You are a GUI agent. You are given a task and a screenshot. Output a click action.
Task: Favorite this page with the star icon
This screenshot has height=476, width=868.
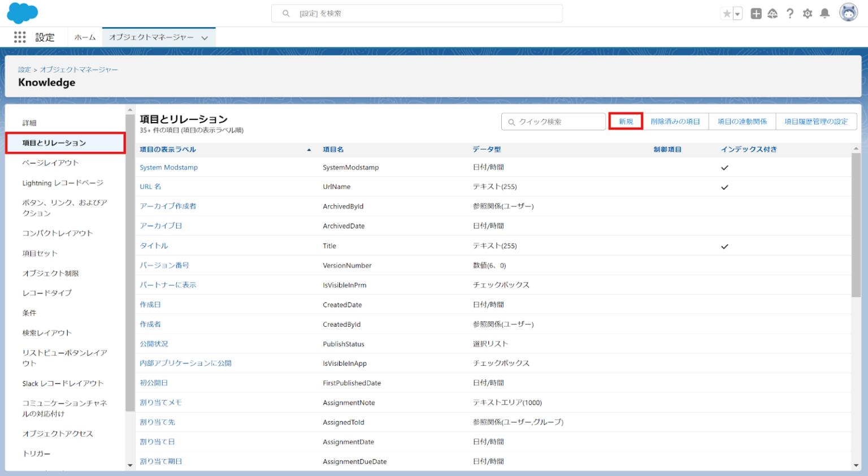pos(726,12)
